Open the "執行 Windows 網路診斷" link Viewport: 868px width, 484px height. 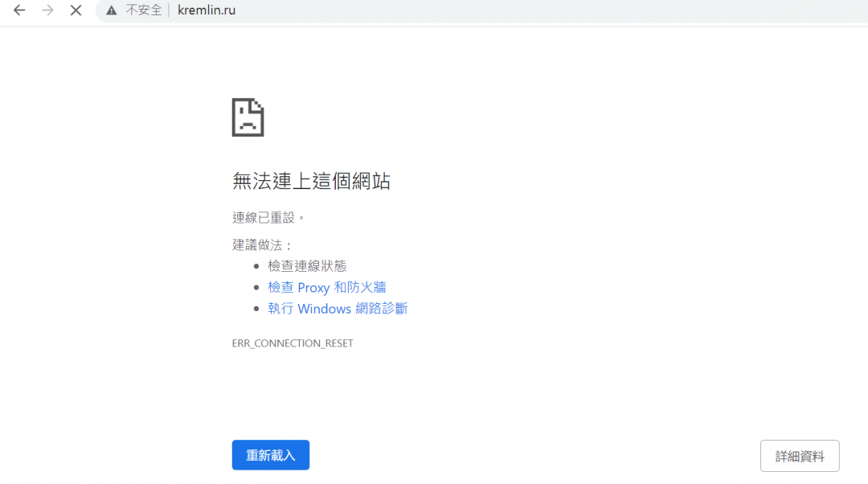click(x=338, y=308)
